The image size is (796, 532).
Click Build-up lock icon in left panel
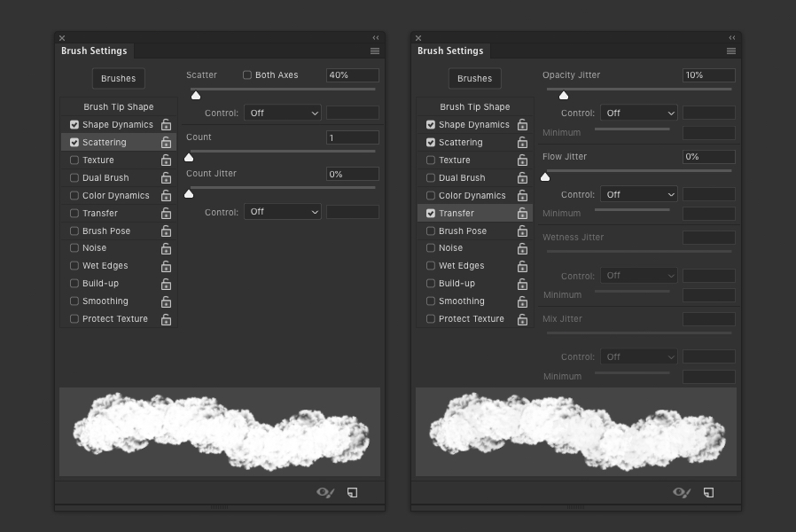(x=166, y=284)
